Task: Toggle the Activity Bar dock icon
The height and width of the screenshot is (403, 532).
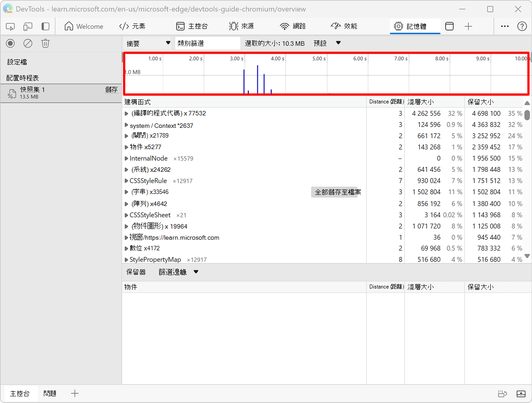Action: click(x=45, y=27)
